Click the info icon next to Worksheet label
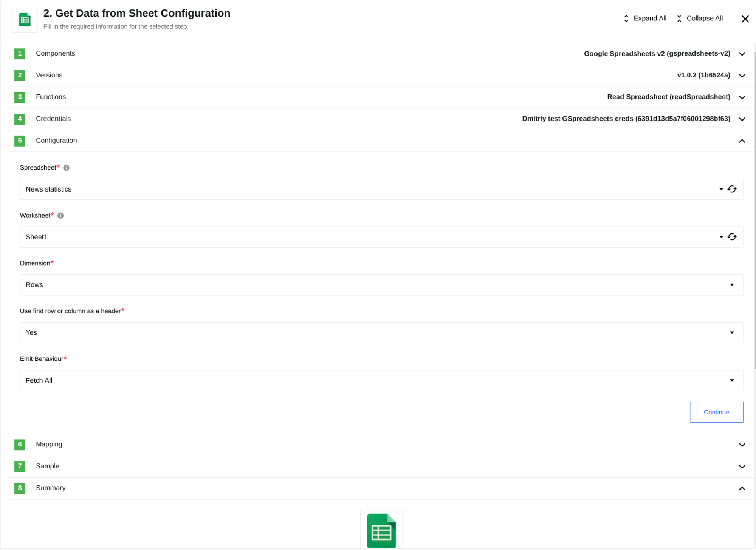 click(60, 215)
